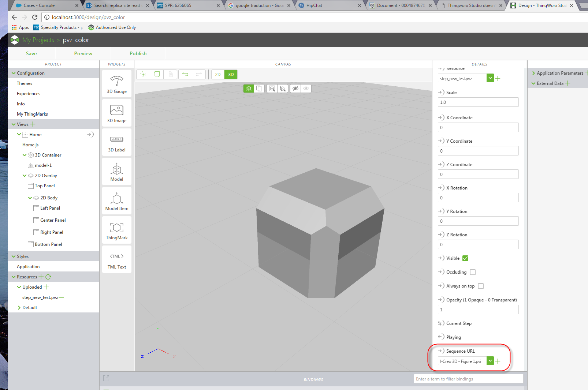Collapse the 2D Body node
The height and width of the screenshot is (390, 588).
coord(30,198)
